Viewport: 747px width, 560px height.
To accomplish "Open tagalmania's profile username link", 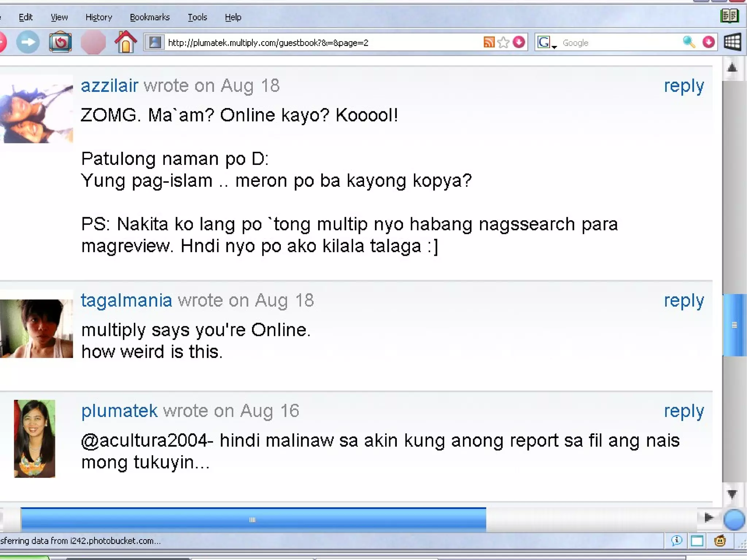I will coord(126,301).
